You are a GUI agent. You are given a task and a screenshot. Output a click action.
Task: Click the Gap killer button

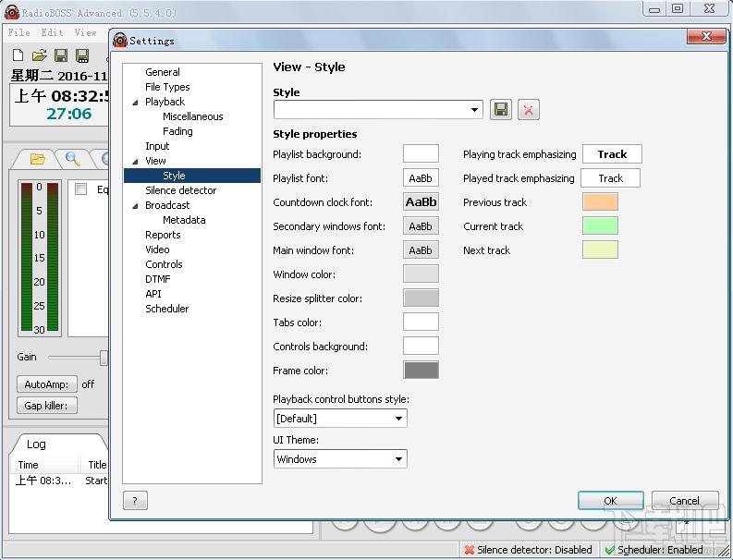[47, 406]
